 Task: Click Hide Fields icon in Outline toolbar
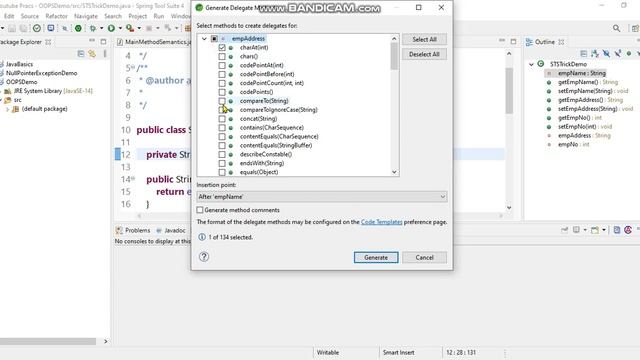[607, 54]
